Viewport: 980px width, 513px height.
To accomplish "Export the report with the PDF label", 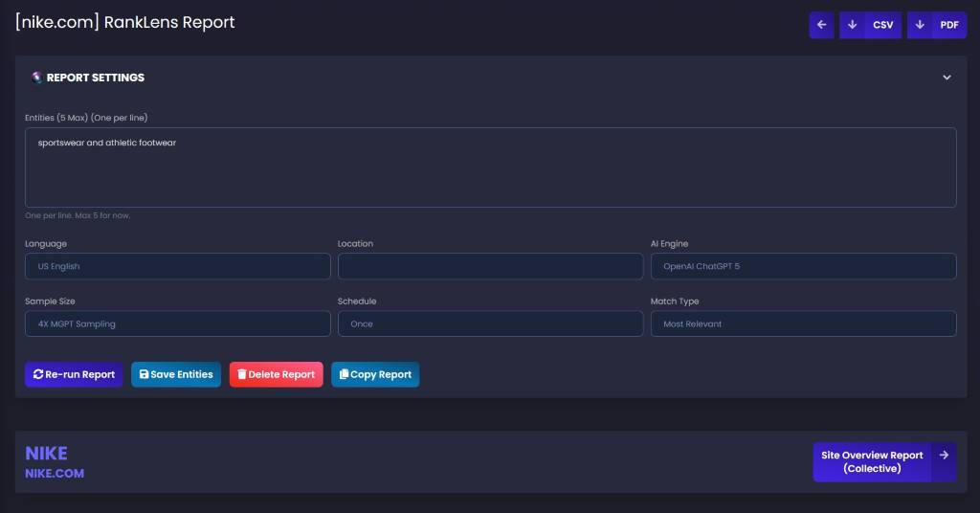I will click(949, 25).
